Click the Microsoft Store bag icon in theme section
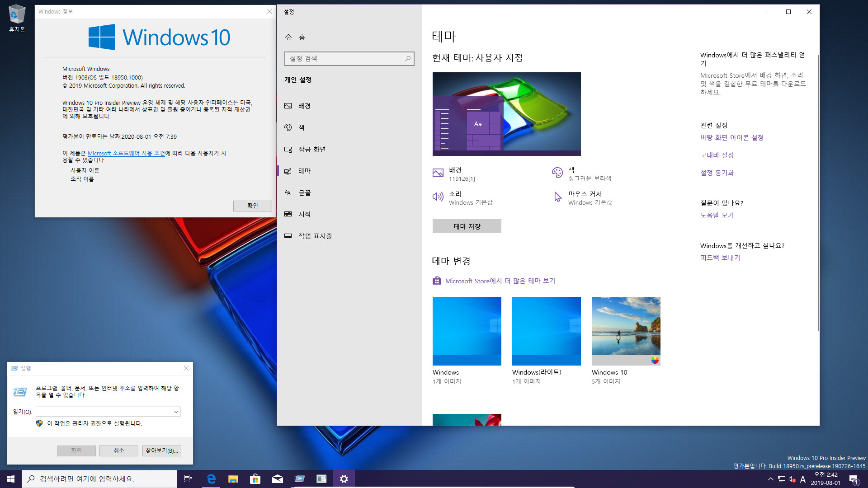The height and width of the screenshot is (488, 868). pyautogui.click(x=437, y=281)
